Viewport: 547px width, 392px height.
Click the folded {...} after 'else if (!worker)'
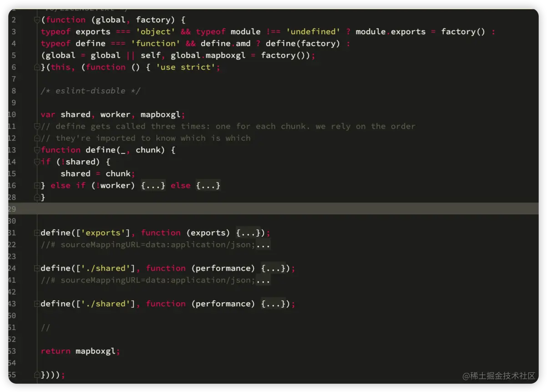tap(153, 185)
